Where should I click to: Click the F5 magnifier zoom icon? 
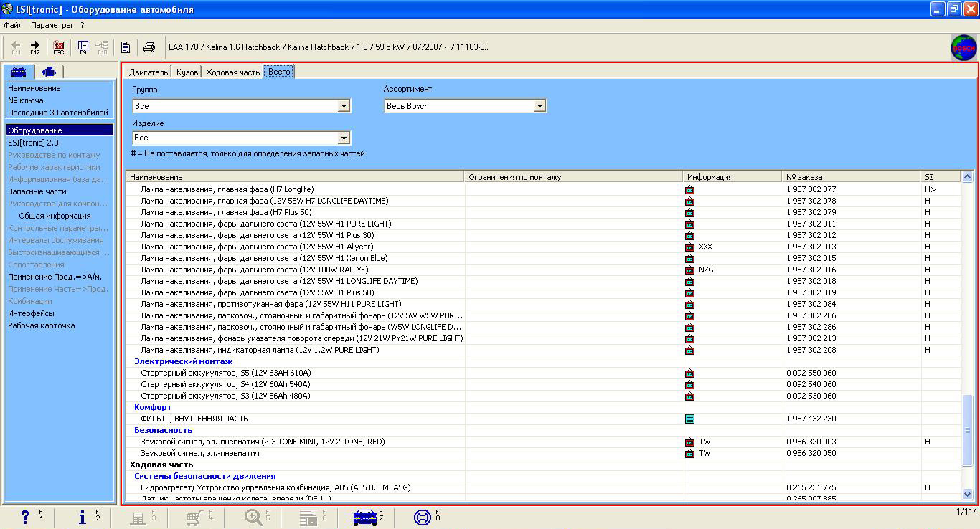click(253, 517)
